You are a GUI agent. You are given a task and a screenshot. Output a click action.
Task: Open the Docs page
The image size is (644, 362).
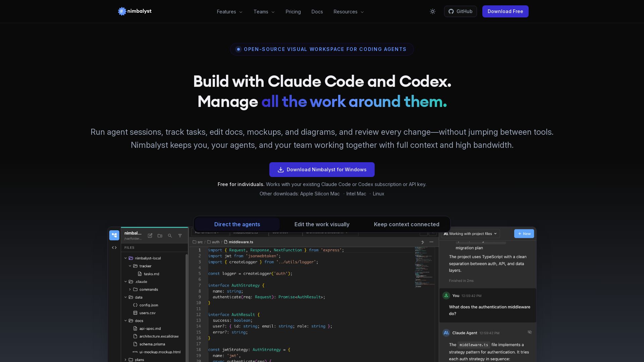coord(317,12)
